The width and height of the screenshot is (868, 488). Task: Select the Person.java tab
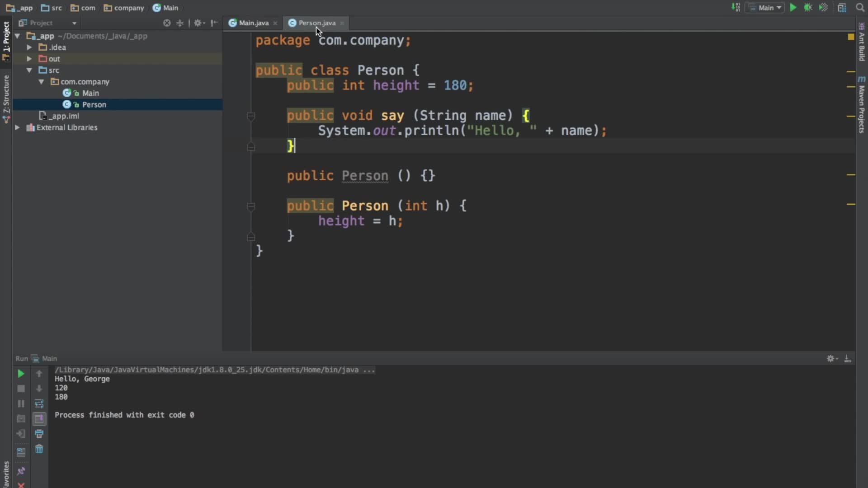316,23
